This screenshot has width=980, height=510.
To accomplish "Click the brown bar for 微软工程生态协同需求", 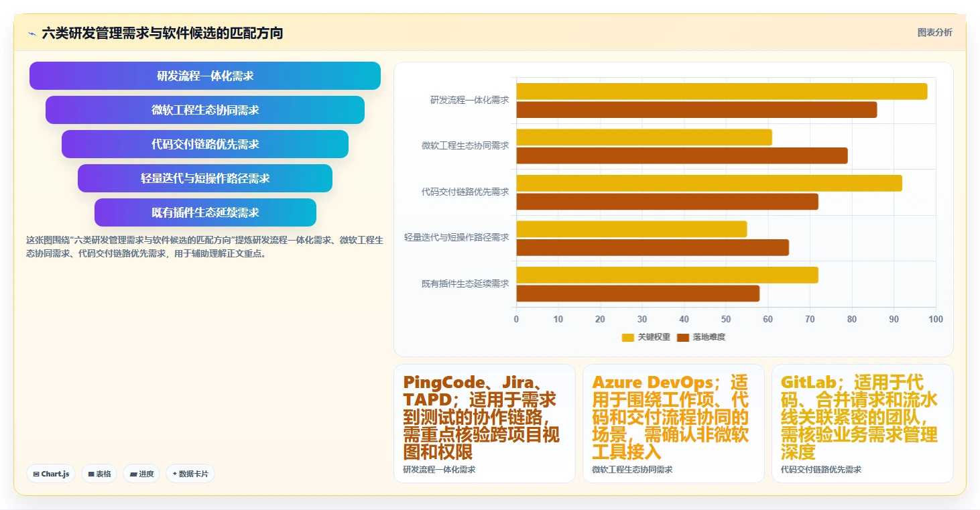I will point(682,155).
